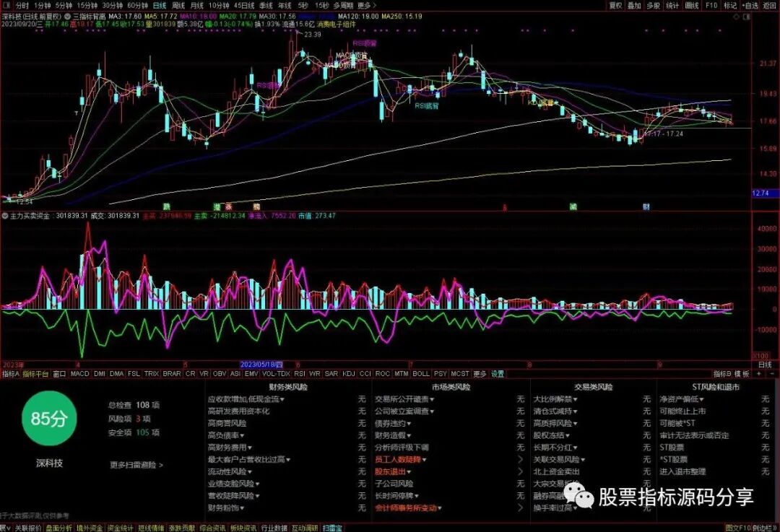Viewport: 780px width, 532px height.
Task: Click 模板 template button
Action: point(742,373)
